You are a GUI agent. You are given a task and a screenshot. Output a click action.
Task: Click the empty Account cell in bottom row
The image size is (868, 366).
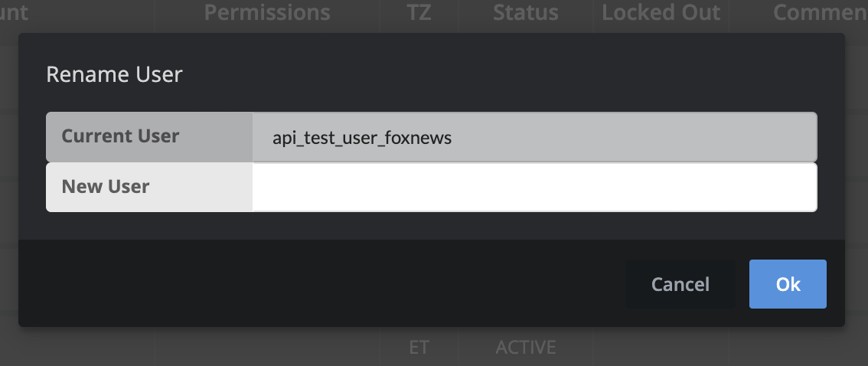(x=77, y=347)
